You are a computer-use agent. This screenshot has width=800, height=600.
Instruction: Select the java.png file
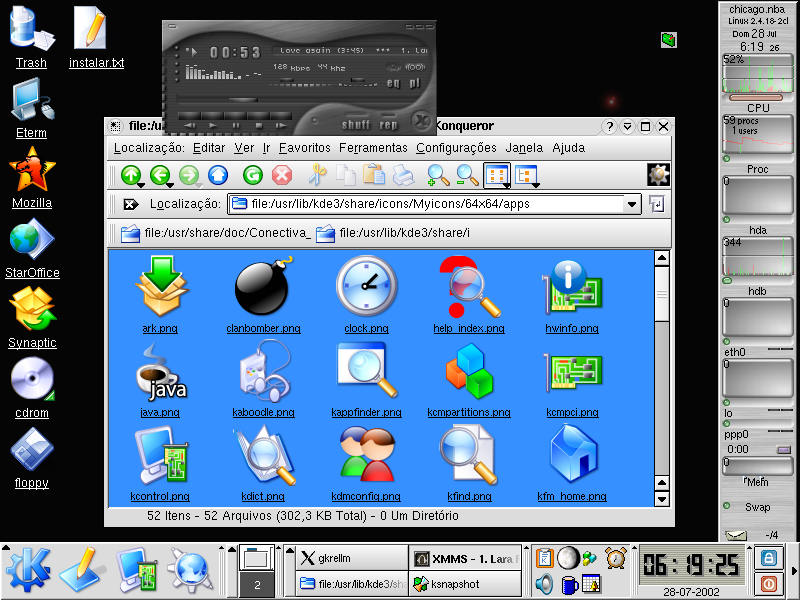(160, 380)
